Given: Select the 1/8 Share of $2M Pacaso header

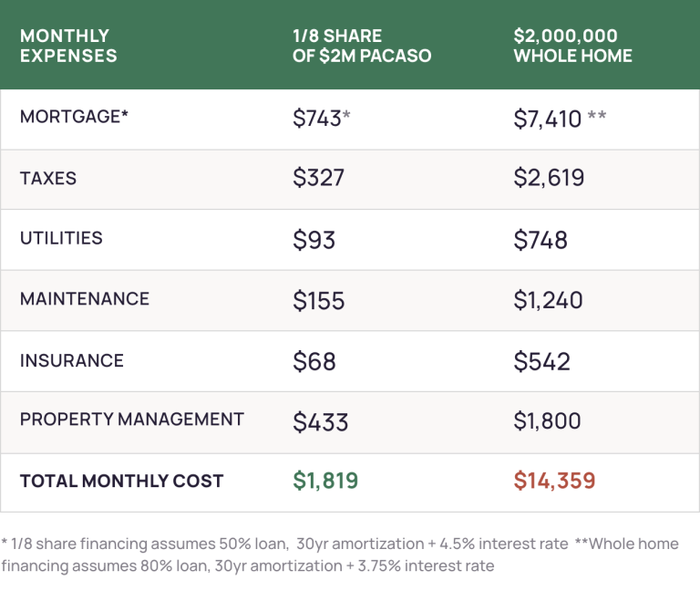Looking at the screenshot, I should pos(362,46).
